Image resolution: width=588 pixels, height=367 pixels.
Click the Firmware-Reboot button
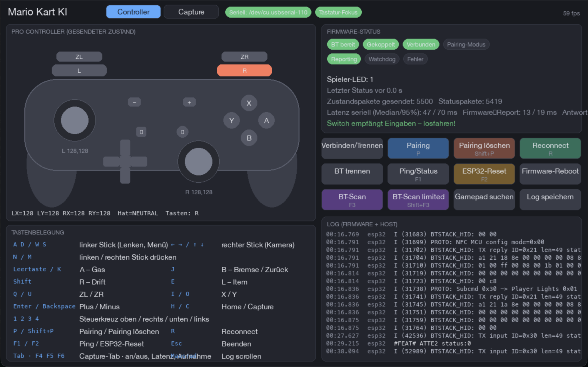point(550,174)
